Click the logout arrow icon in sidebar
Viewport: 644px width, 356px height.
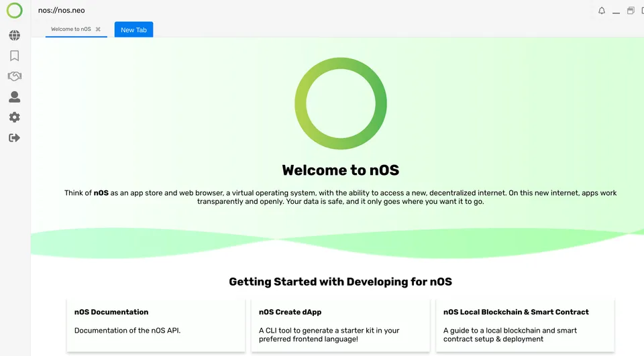14,137
